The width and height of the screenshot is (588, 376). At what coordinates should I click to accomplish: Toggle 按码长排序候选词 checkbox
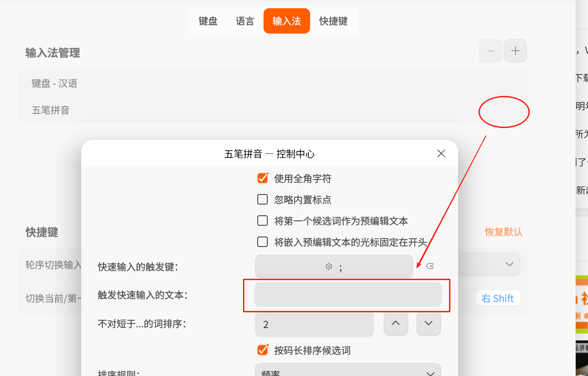point(263,350)
